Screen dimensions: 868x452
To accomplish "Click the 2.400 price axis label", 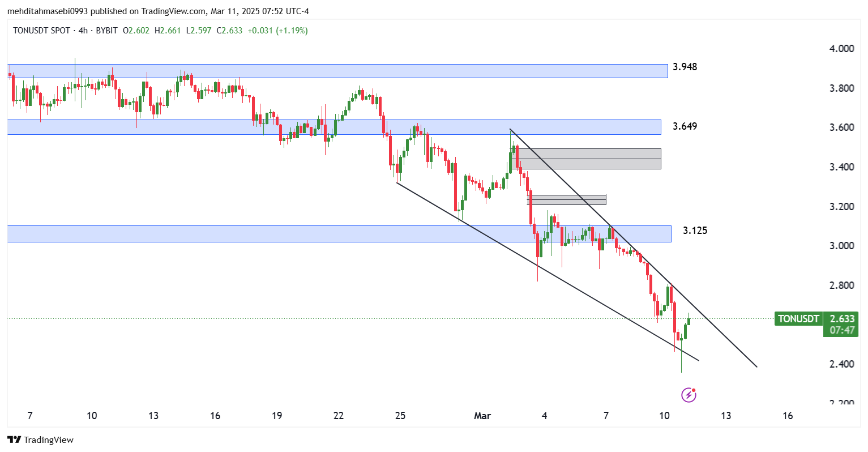I will coord(842,364).
